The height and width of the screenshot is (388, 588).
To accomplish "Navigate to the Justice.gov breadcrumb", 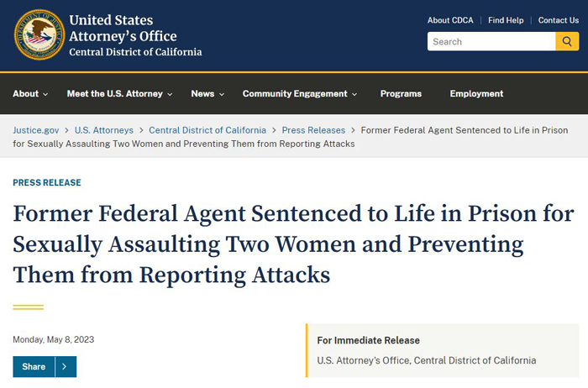I will [35, 130].
